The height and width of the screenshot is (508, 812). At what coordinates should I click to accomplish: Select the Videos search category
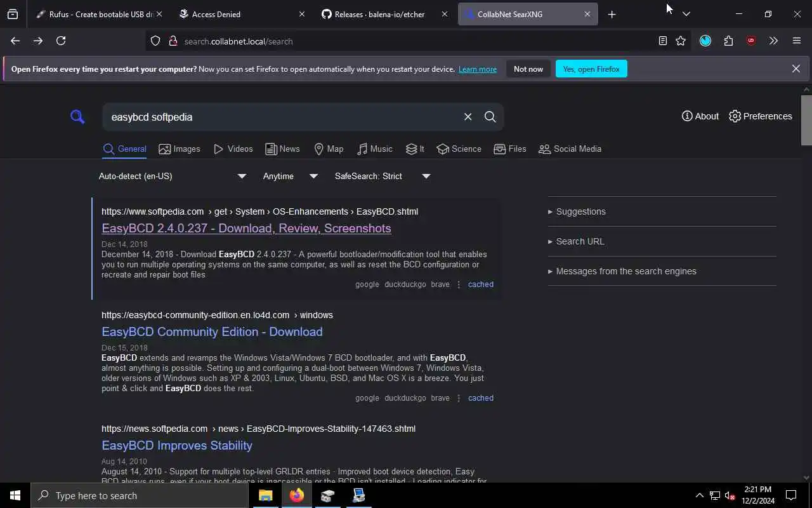pyautogui.click(x=233, y=149)
